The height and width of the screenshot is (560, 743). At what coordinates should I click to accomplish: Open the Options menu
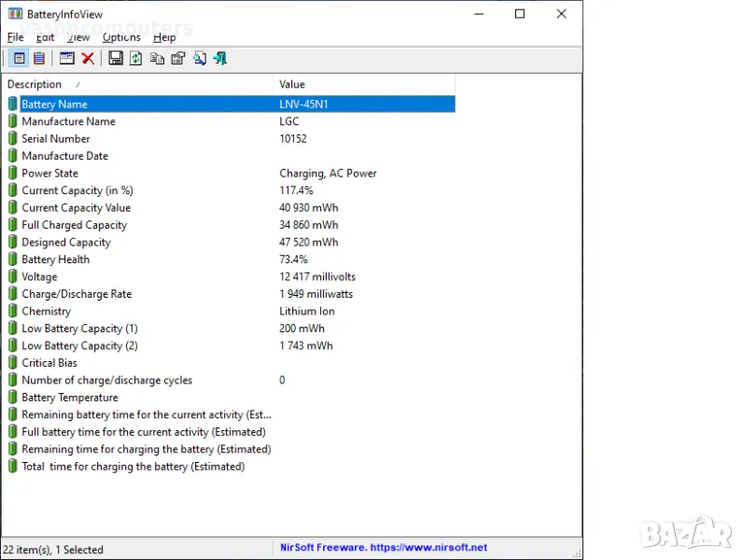pos(121,37)
